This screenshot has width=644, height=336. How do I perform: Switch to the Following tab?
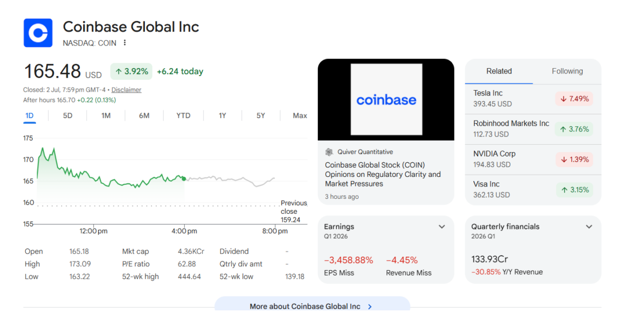pyautogui.click(x=567, y=71)
